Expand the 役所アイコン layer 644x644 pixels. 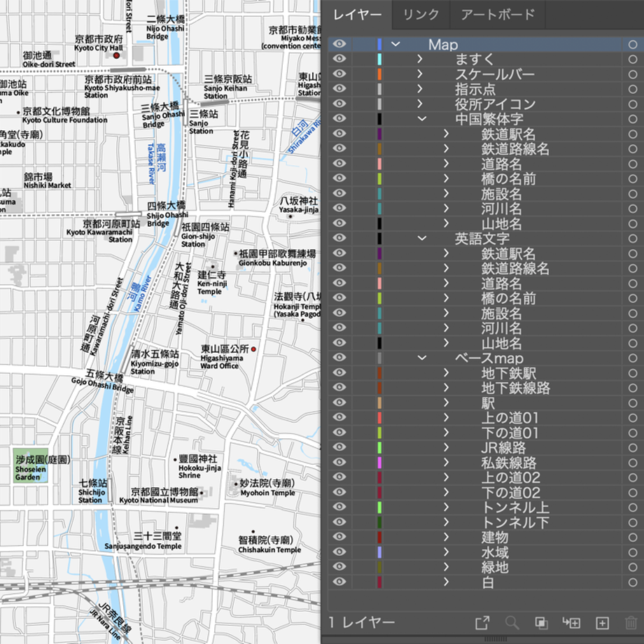click(420, 104)
